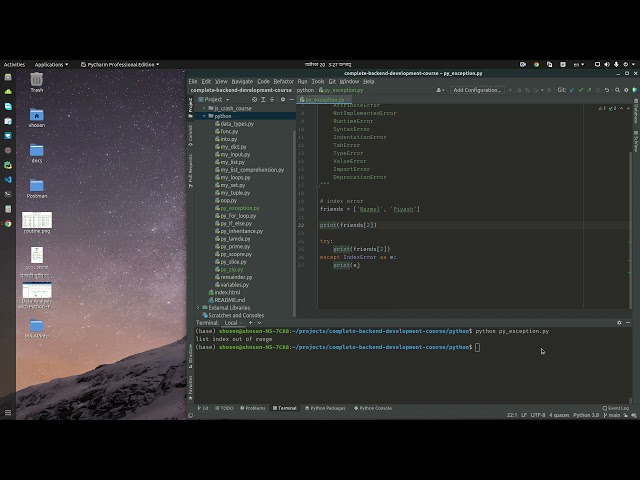This screenshot has width=640, height=480.
Task: Open Search Everywhere magnifier icon
Action: tap(618, 90)
